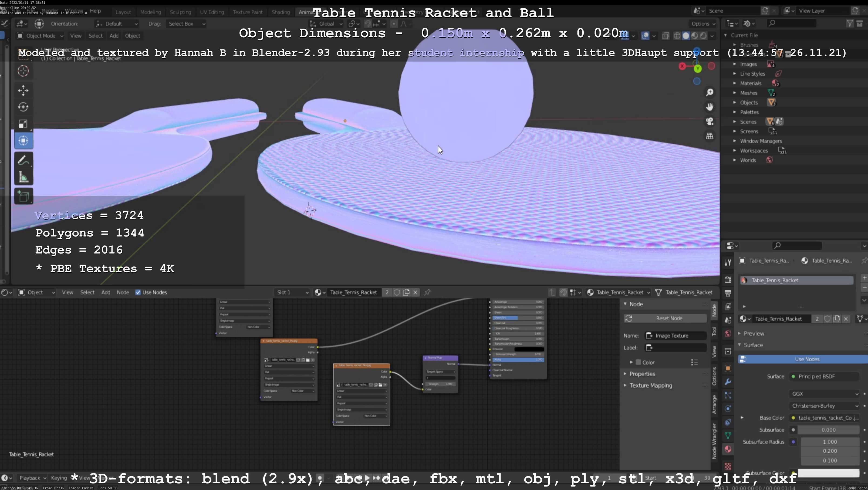Open the Modifier wrench properties tab

tap(728, 382)
